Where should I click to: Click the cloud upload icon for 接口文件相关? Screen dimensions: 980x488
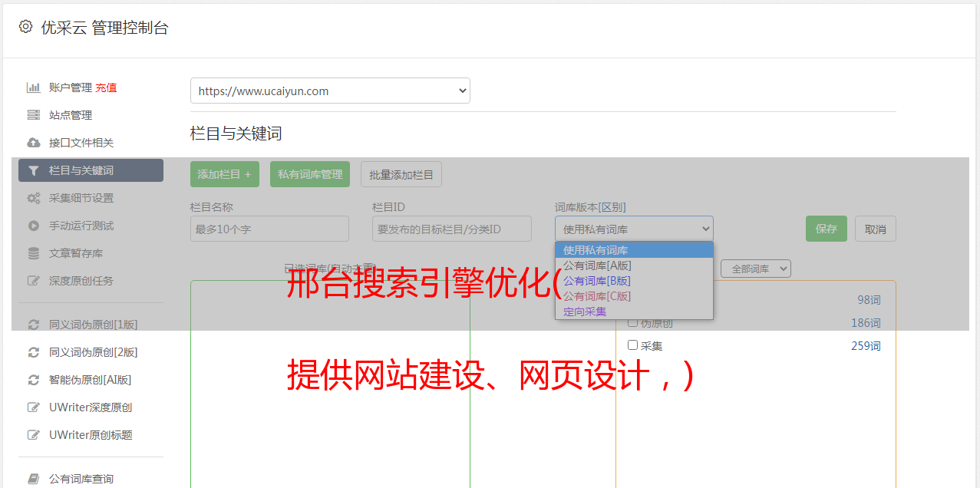34,143
